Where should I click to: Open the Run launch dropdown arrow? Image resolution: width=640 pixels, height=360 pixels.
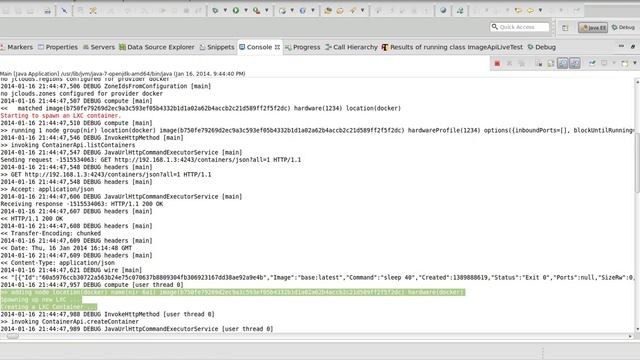pos(246,10)
